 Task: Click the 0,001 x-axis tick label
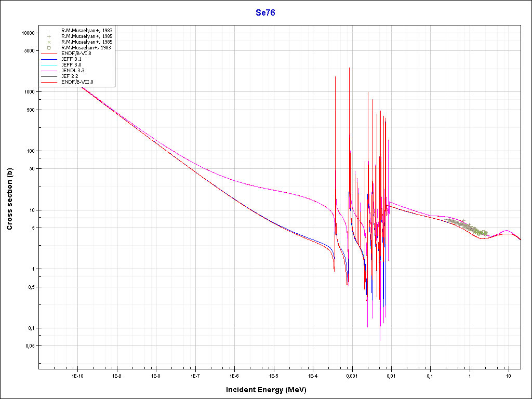click(352, 375)
